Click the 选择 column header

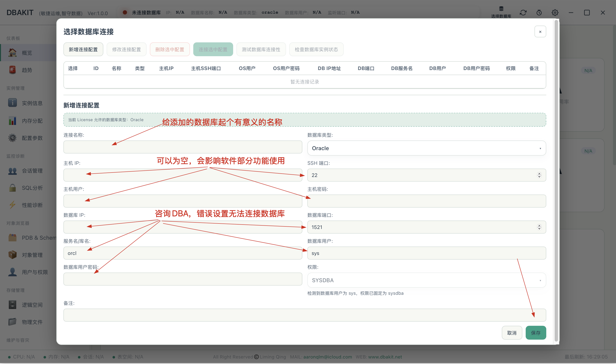click(x=73, y=69)
